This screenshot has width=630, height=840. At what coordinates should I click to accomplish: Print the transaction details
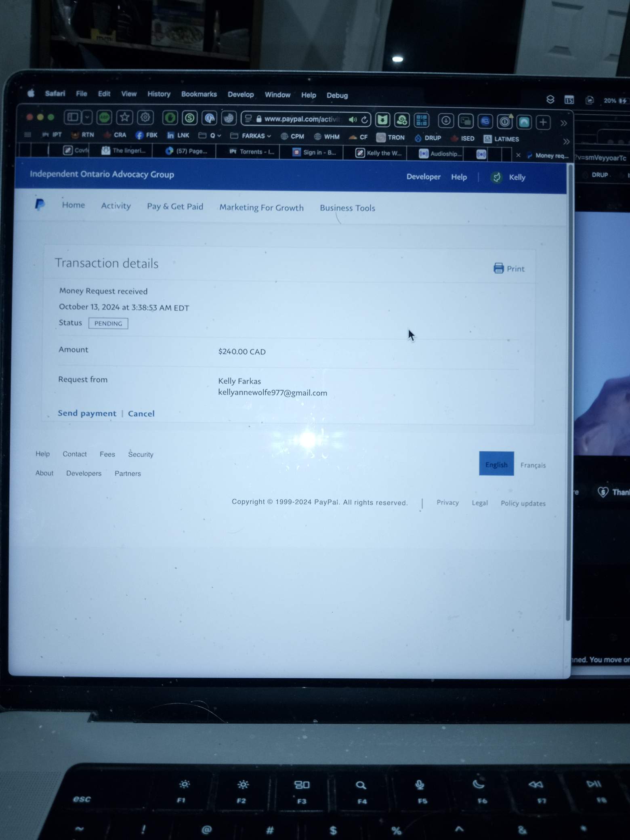[x=509, y=269]
